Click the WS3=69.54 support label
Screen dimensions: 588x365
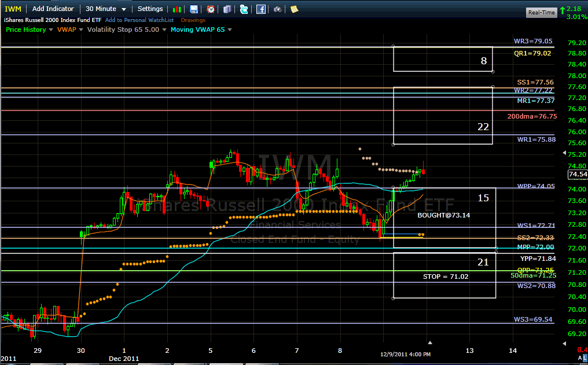(533, 319)
